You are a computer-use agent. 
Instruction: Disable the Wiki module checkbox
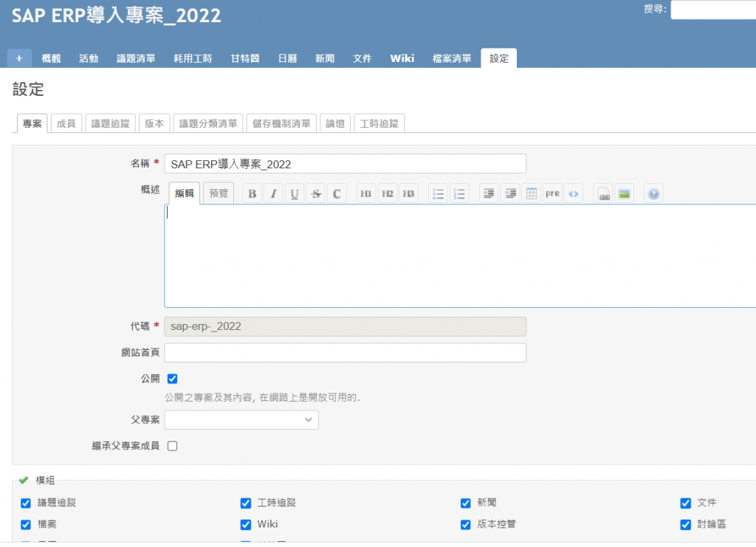pyautogui.click(x=246, y=525)
